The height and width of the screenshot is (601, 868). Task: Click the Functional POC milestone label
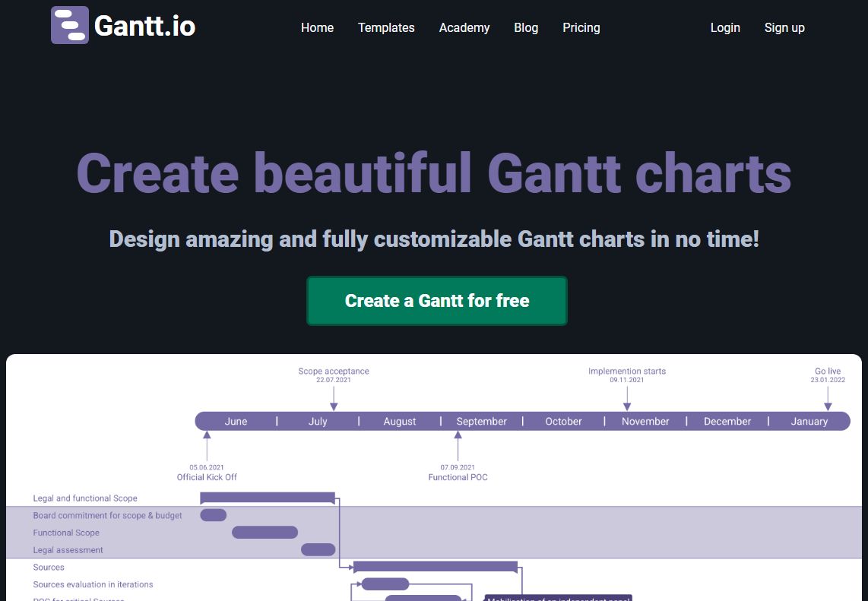(458, 477)
